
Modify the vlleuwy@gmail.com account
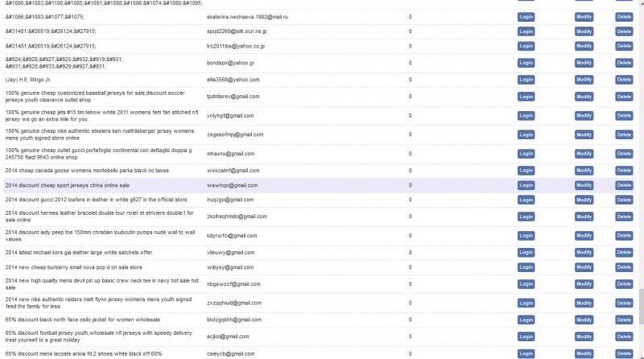[x=584, y=252]
